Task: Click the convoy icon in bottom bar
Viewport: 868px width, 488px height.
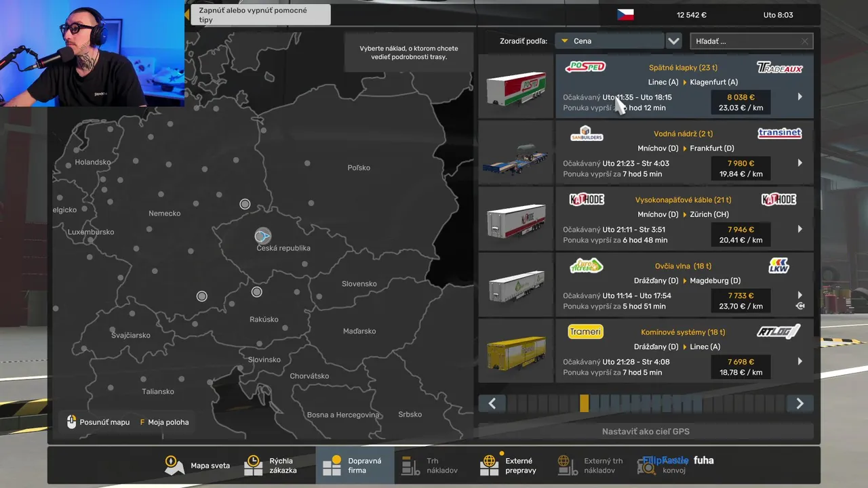Action: [x=646, y=466]
